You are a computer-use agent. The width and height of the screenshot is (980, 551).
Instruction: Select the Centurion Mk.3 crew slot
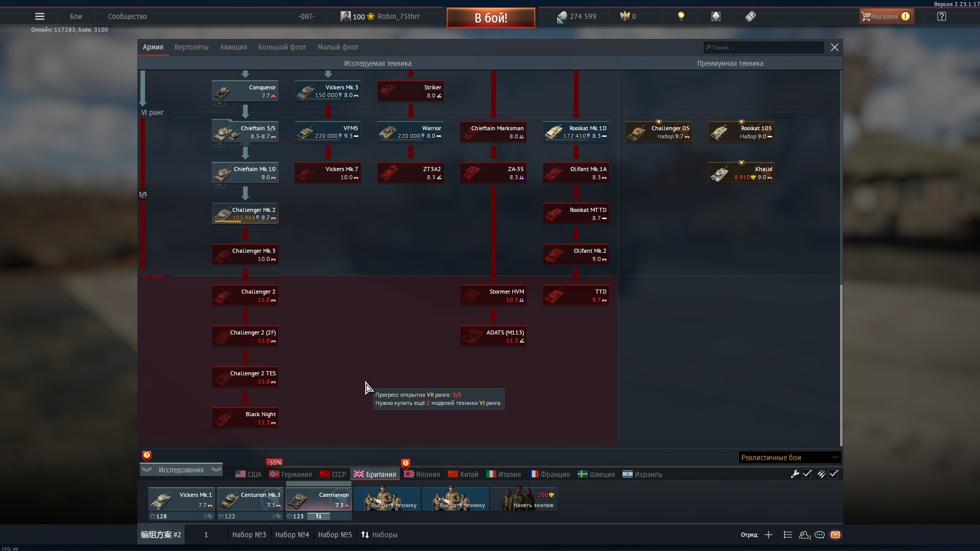[250, 499]
